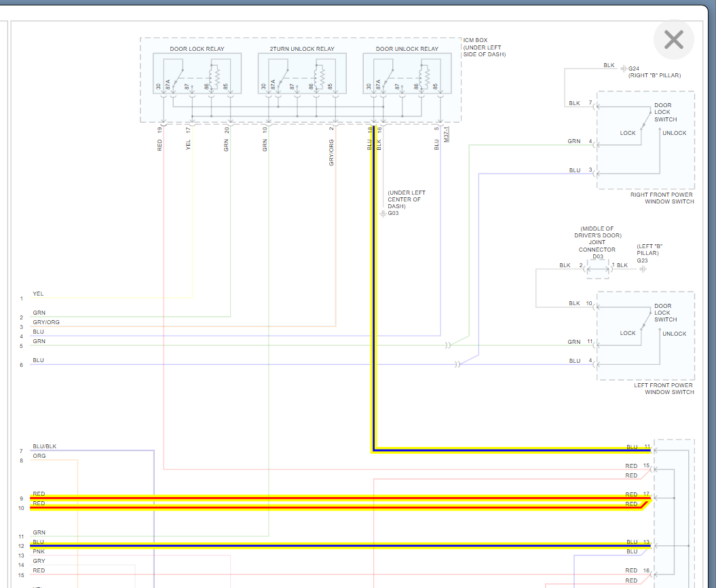Click the highlighted BLU wire going to pin 11

509,450
